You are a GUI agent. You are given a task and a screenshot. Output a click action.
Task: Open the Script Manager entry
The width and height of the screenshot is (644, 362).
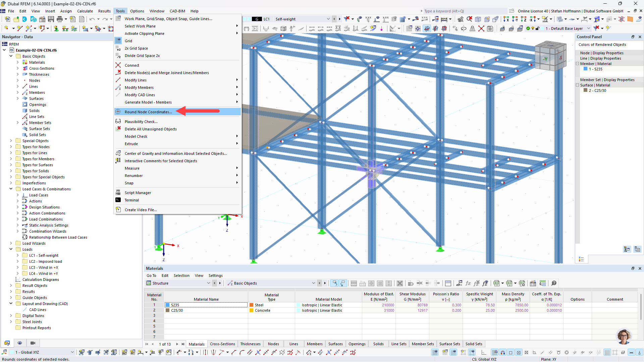tap(138, 193)
